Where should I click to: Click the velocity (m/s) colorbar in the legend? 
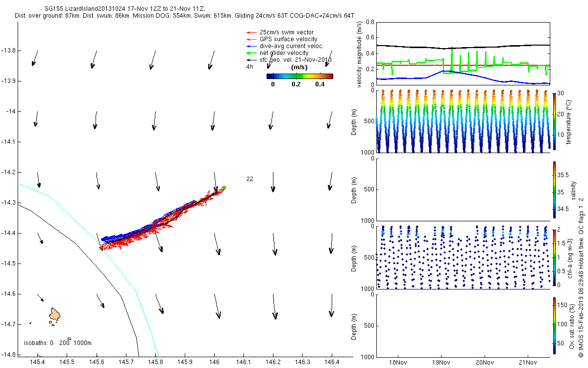point(300,76)
